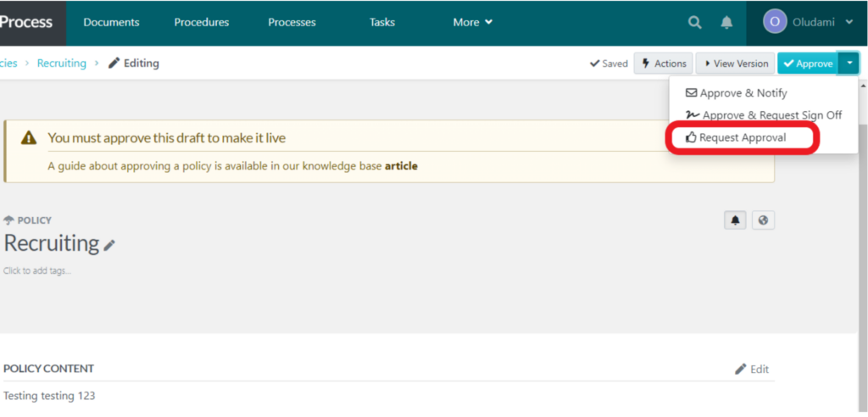
Task: Open the search magnifier icon
Action: (694, 23)
